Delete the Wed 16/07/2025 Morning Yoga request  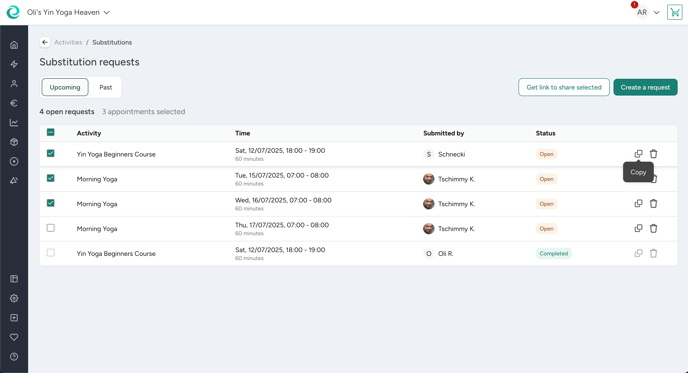(653, 204)
